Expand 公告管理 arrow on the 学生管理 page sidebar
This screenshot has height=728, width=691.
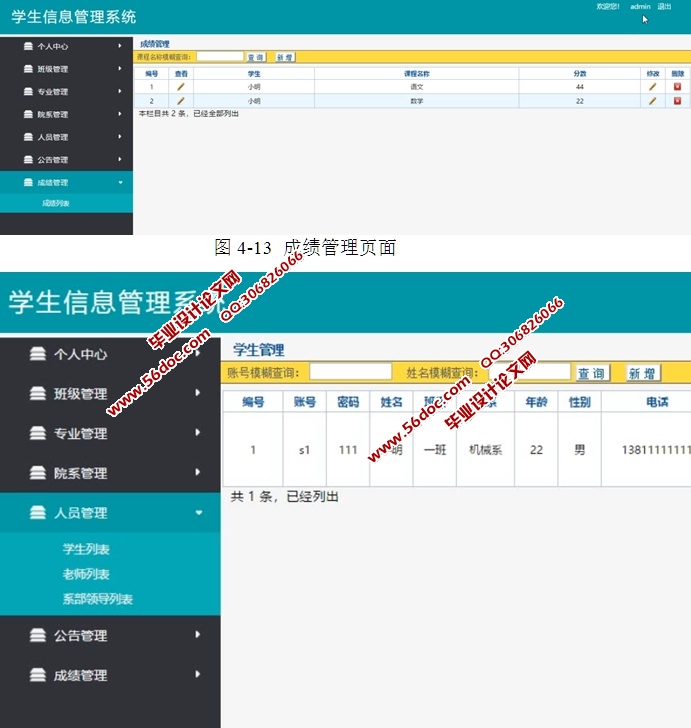(198, 634)
